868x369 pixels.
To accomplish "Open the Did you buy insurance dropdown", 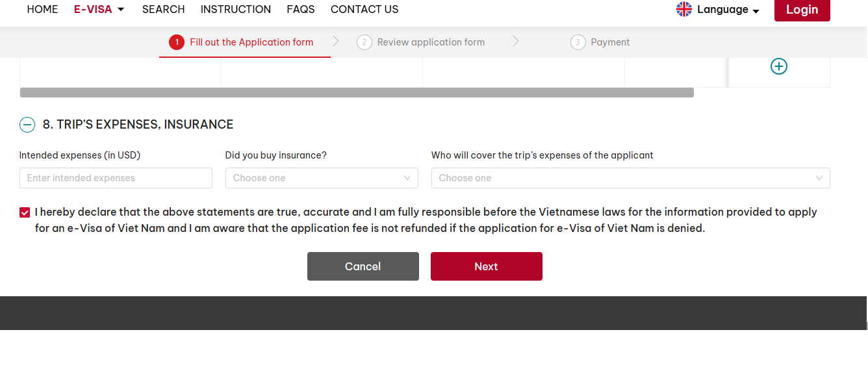I will [x=322, y=178].
